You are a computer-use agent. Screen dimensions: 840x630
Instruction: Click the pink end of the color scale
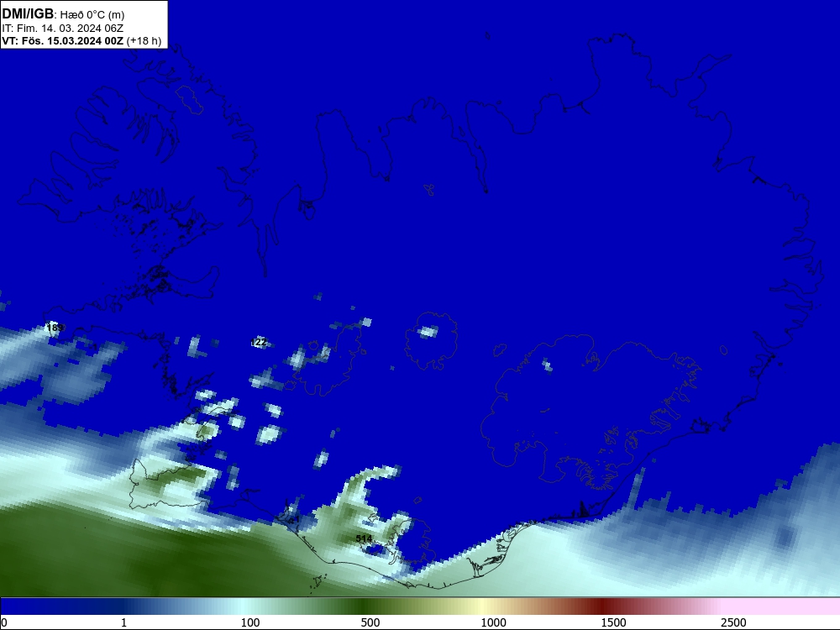pyautogui.click(x=782, y=606)
